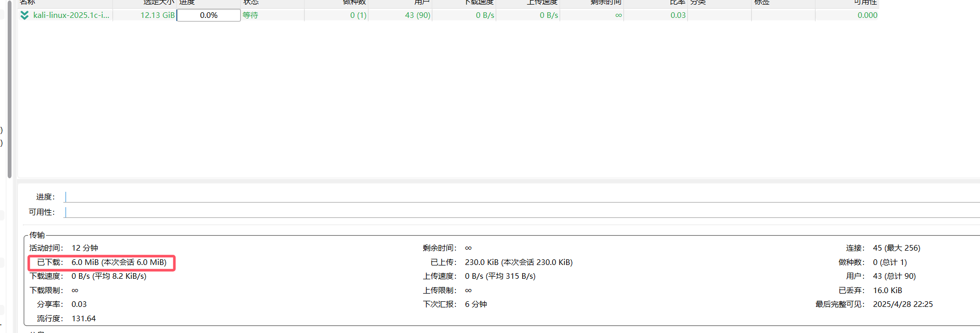
Task: Click the 连接: label
Action: [x=855, y=248]
